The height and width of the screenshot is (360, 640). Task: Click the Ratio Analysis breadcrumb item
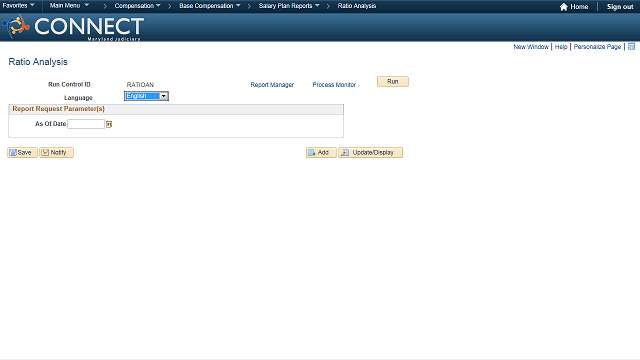click(357, 6)
